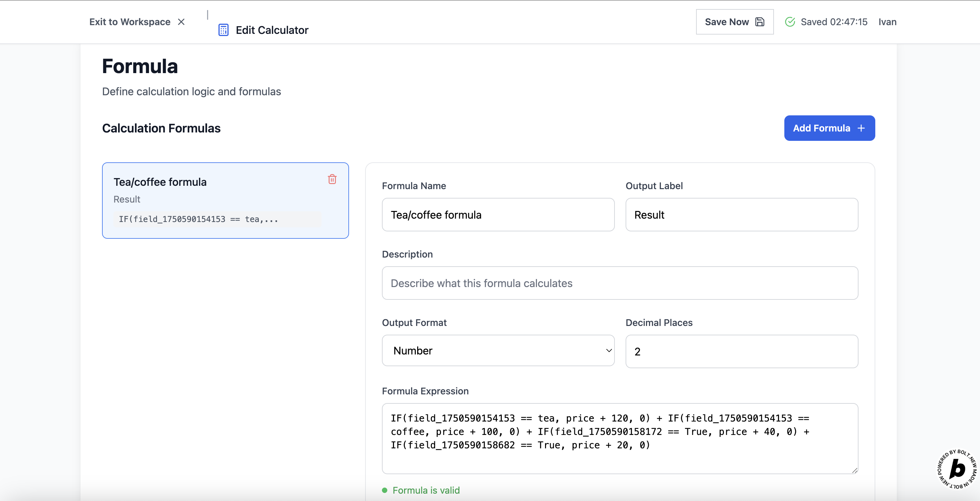This screenshot has height=501, width=980.
Task: Open the Output Format dropdown
Action: pos(498,350)
